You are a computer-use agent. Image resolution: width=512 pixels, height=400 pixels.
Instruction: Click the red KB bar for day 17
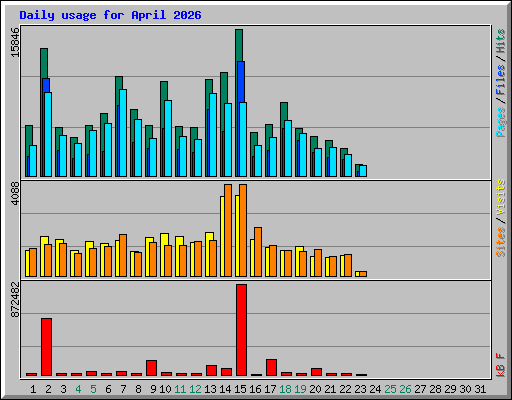click(272, 367)
